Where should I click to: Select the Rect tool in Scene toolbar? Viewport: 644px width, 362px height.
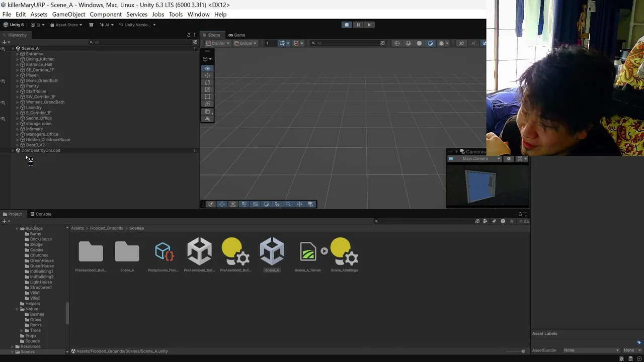(207, 97)
